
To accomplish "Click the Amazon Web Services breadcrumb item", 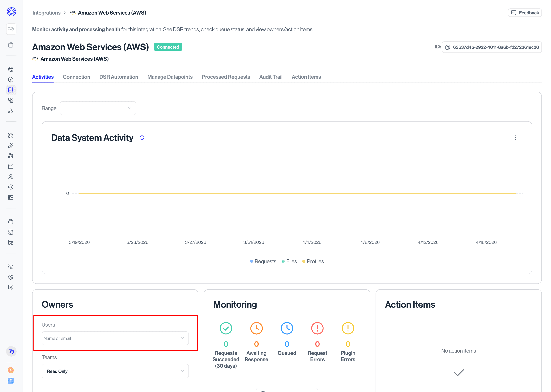I will (x=108, y=13).
